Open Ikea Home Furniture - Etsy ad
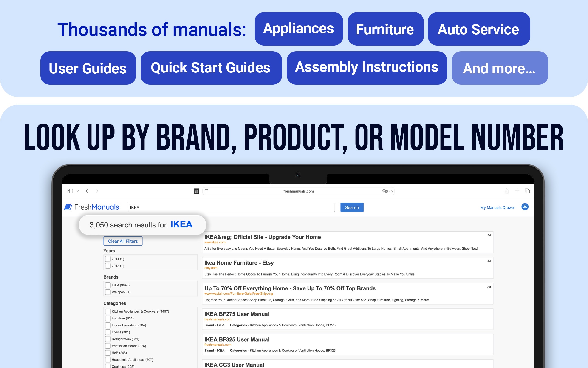The image size is (588, 368). pos(239,263)
